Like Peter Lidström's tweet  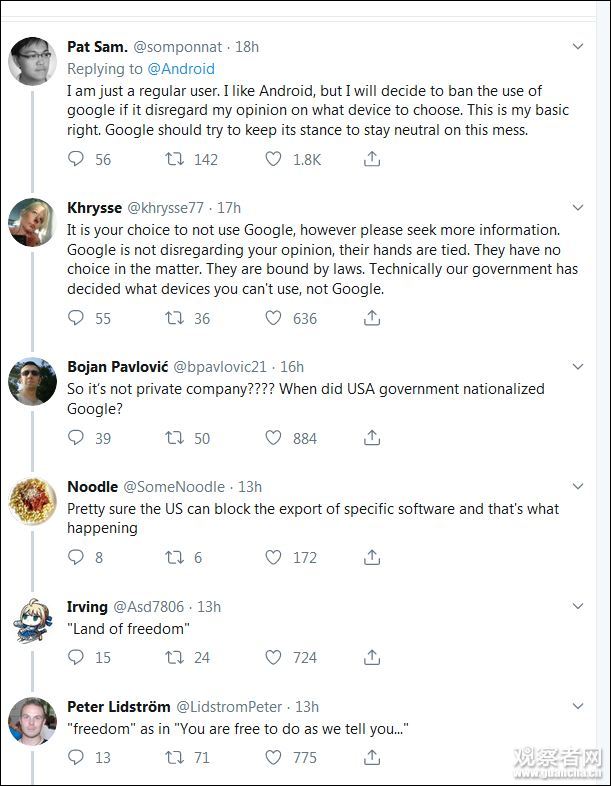point(273,757)
